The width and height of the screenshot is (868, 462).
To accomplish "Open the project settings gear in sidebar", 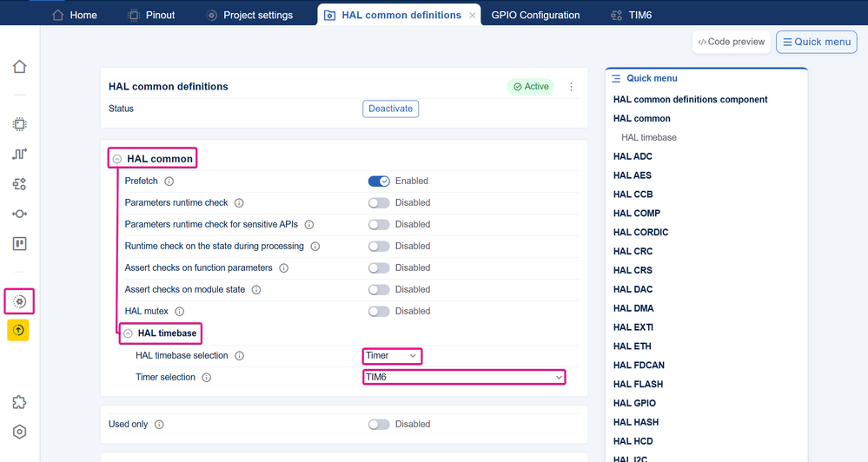I will click(19, 301).
